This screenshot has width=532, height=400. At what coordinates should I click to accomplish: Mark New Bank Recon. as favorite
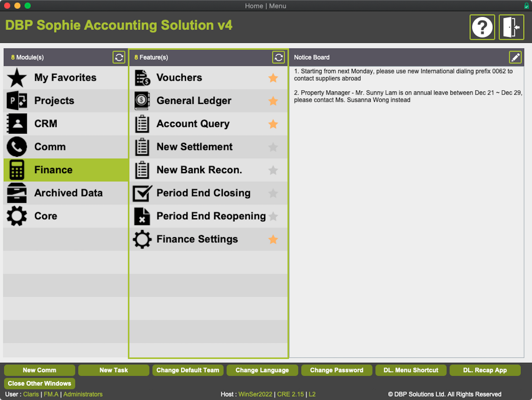pyautogui.click(x=273, y=170)
